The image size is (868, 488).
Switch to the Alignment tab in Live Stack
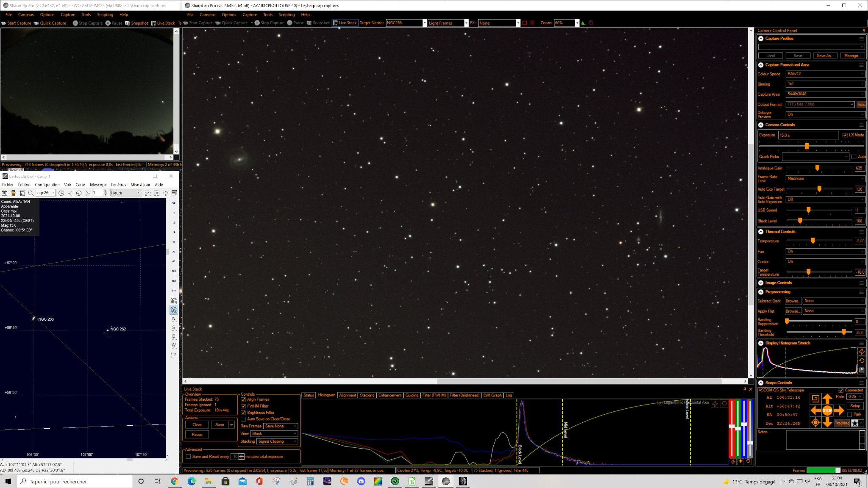point(348,395)
